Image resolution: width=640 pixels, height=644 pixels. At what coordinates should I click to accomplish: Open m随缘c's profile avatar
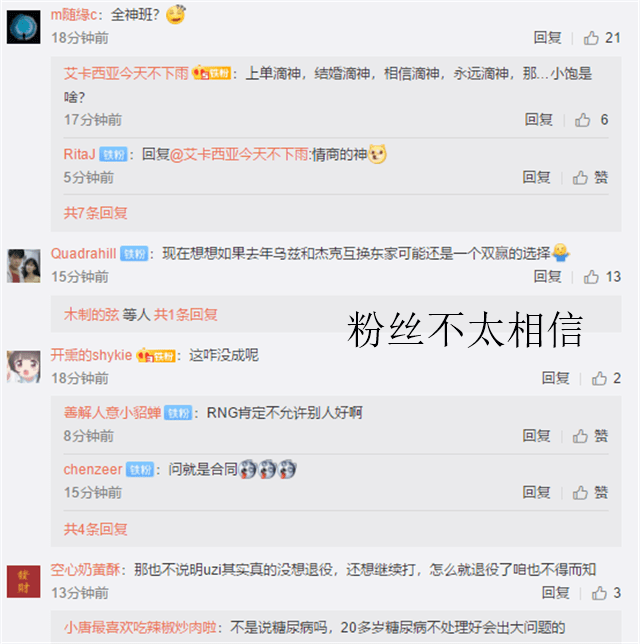[x=23, y=27]
